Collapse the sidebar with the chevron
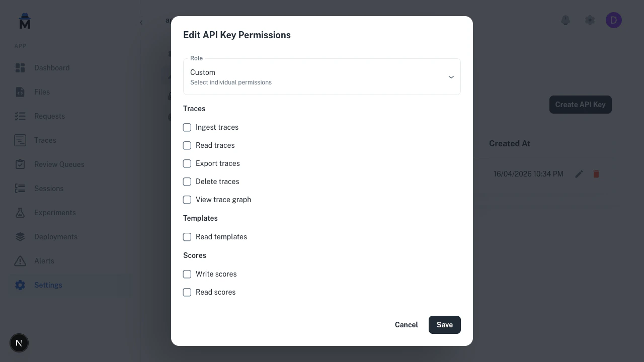This screenshot has height=362, width=644. 141,22
